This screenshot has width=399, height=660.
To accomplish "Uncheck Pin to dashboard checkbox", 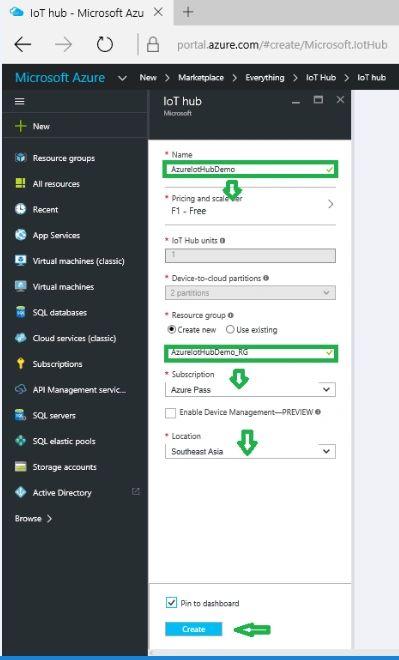I will 171,603.
